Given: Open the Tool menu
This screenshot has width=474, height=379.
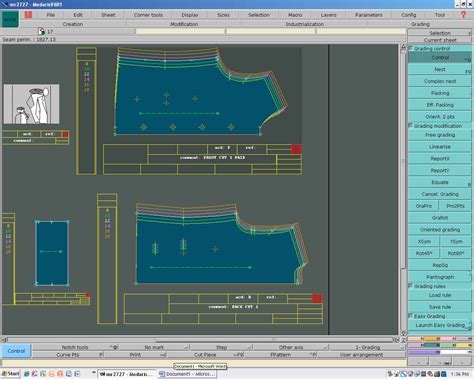Looking at the screenshot, I should pyautogui.click(x=440, y=15).
